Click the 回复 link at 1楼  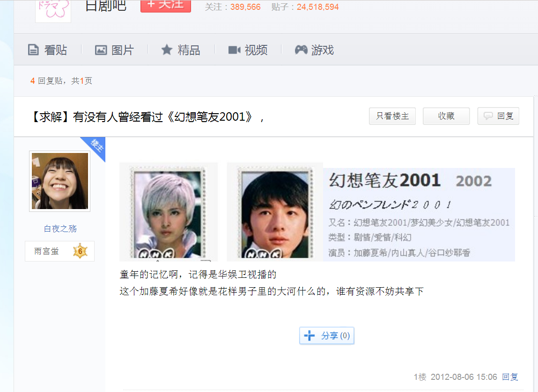click(510, 377)
